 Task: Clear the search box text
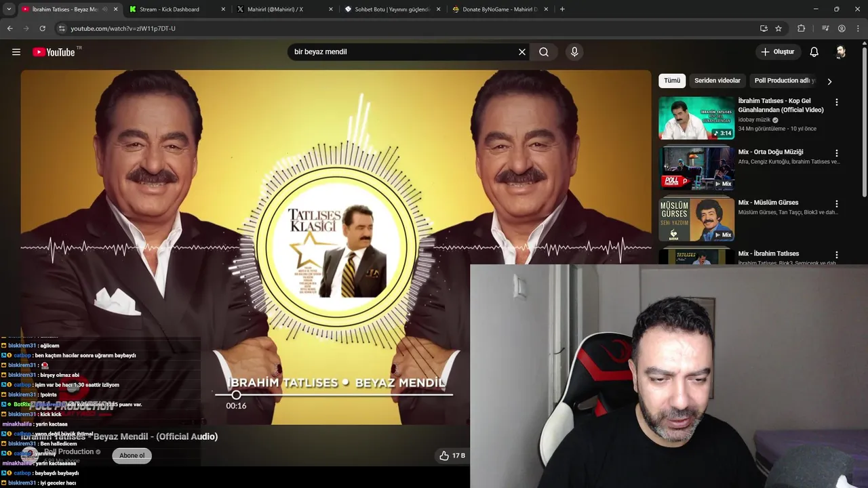click(522, 52)
